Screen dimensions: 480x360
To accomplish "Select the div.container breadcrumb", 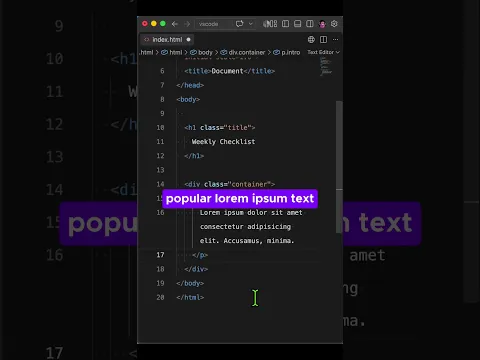I will (243, 52).
